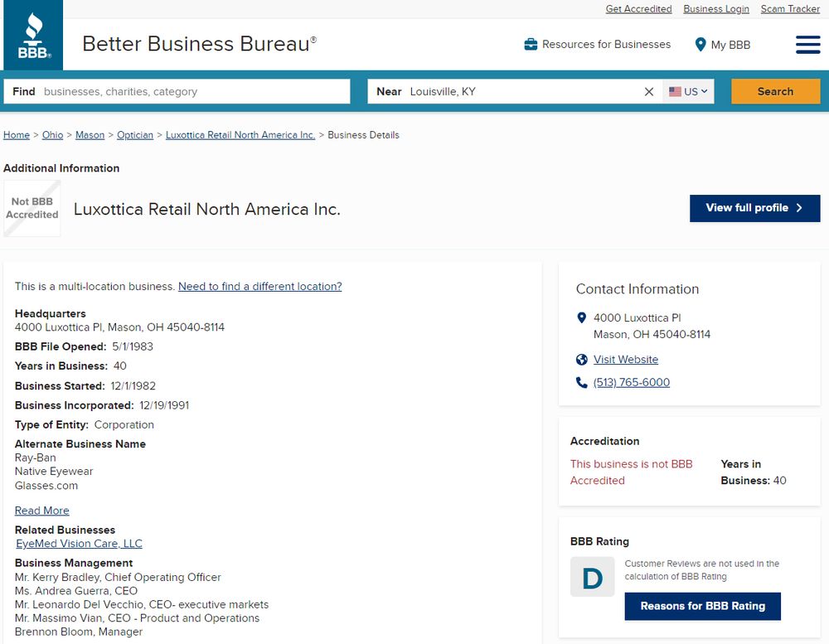Screen dimensions: 829x644
Task: Click Reasons for BBB Rating button
Action: pos(702,606)
